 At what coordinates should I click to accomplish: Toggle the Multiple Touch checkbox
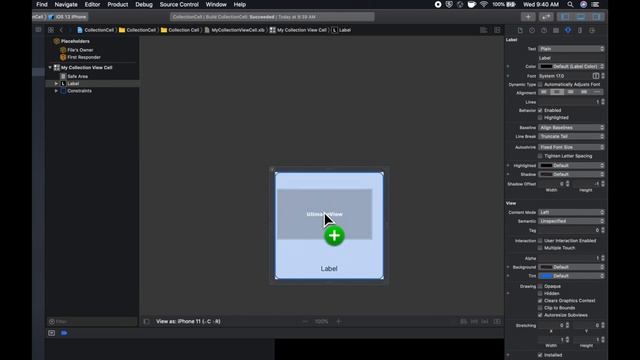point(540,248)
